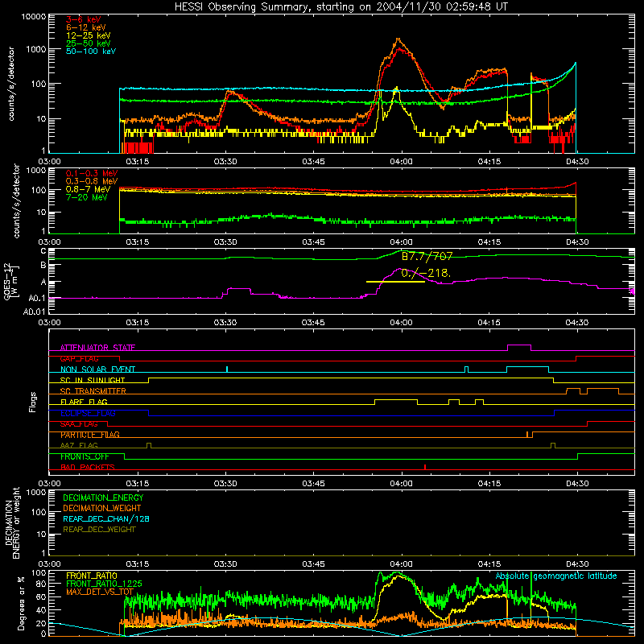644x644 pixels.
Task: Pick the '50-100 keV' cyan legend label
Action: tap(90, 51)
